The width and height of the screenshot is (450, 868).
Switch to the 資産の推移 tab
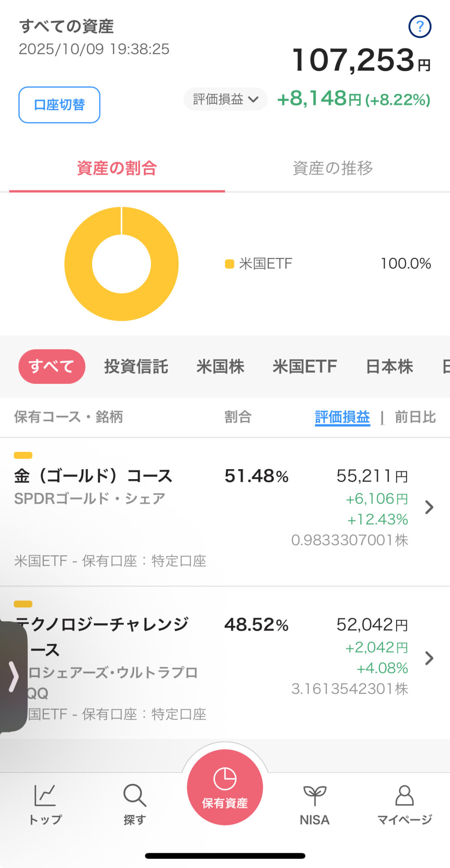(x=333, y=168)
